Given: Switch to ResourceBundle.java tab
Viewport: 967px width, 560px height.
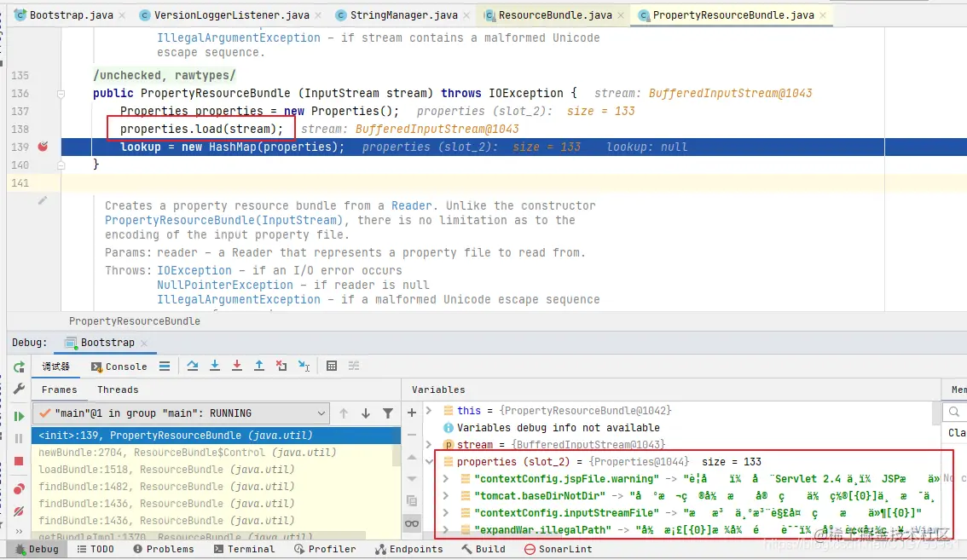Looking at the screenshot, I should 554,14.
